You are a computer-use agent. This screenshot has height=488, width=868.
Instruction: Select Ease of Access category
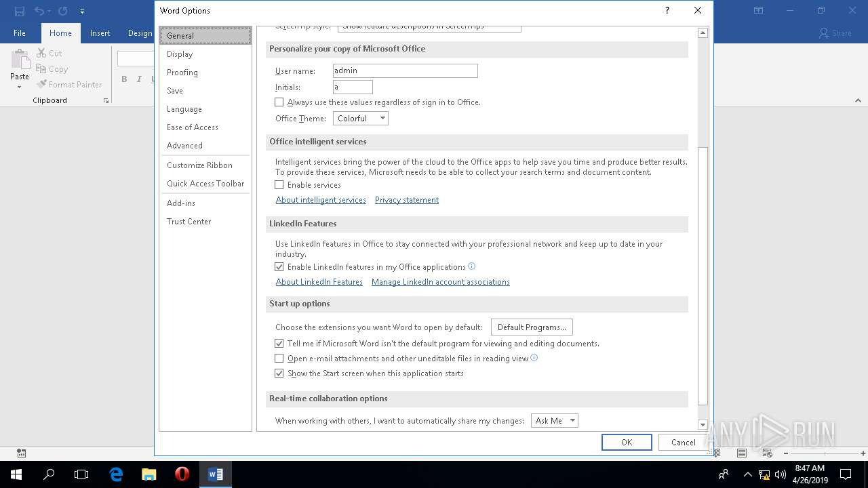click(x=205, y=127)
